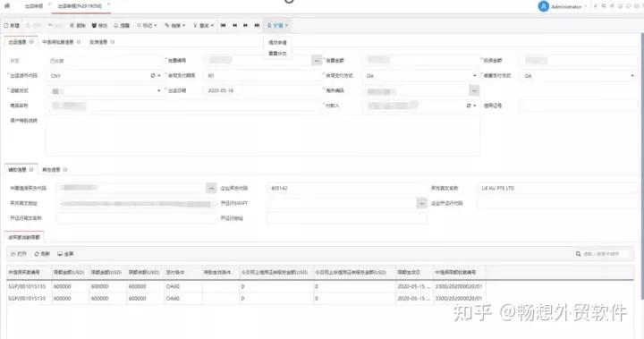
Task: Click the Administrator avatar icon
Action: pos(544,6)
